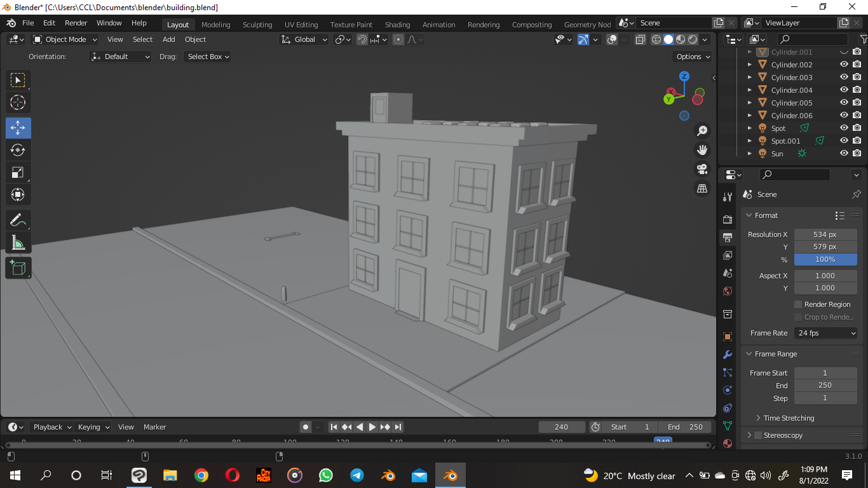This screenshot has width=868, height=488.
Task: Switch to the Shading workspace tab
Action: 397,25
